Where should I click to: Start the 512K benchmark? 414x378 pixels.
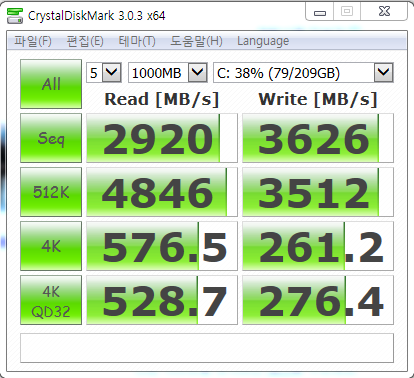tap(51, 192)
